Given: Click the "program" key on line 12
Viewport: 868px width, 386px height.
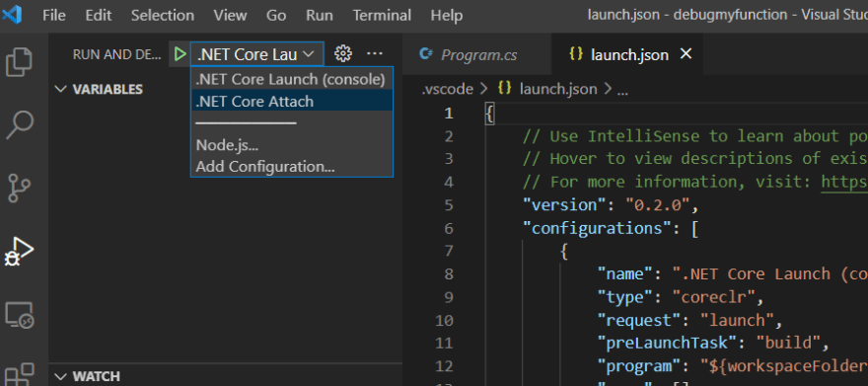Looking at the screenshot, I should (x=639, y=366).
